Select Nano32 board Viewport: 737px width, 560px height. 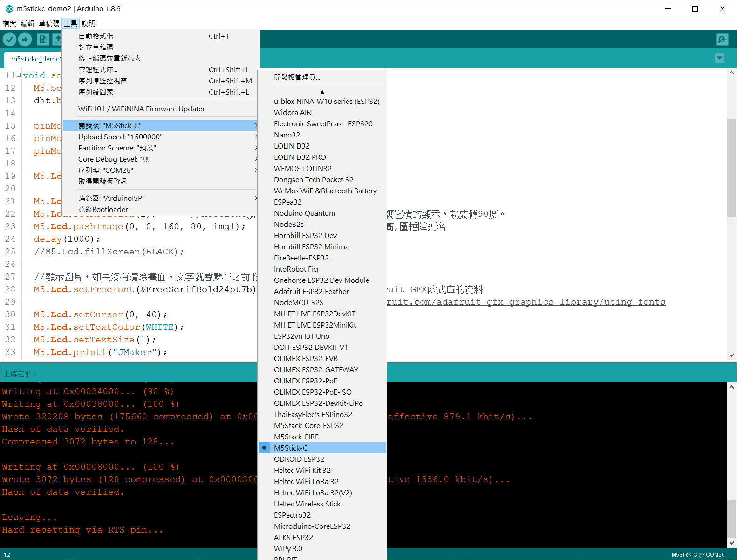(322, 135)
